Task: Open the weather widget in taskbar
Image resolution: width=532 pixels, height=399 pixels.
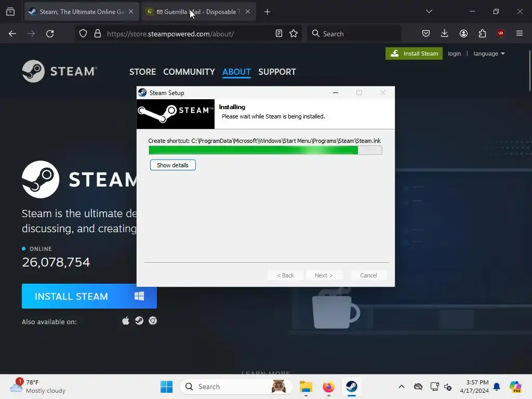Action: click(x=37, y=387)
